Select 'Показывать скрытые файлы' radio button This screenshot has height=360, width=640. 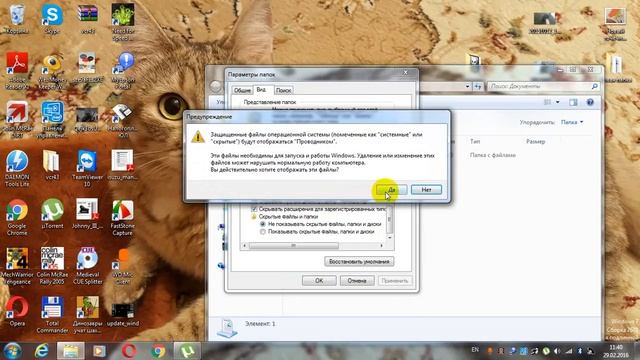point(262,231)
